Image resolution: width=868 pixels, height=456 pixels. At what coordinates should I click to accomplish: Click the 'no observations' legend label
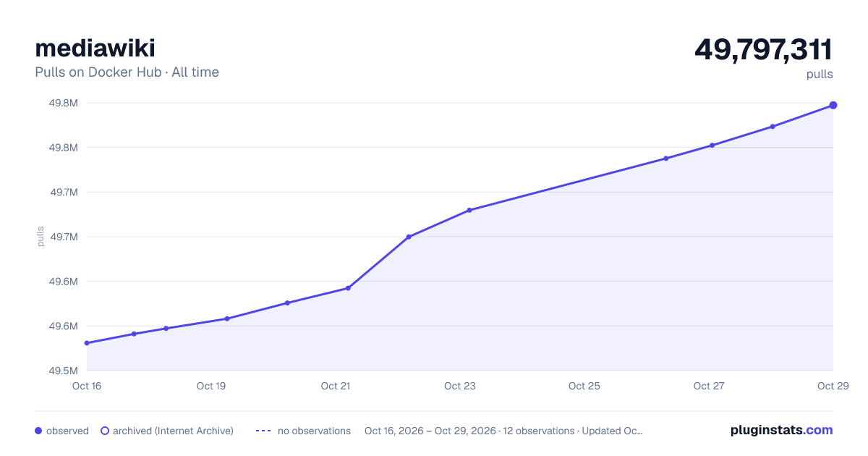(314, 431)
